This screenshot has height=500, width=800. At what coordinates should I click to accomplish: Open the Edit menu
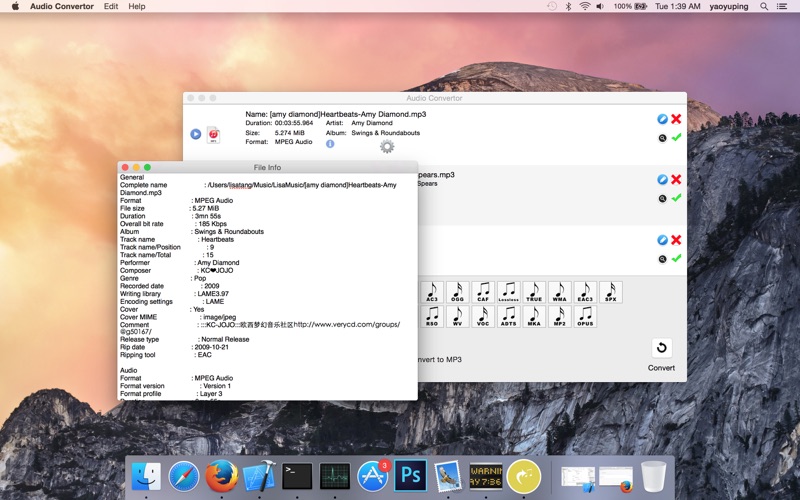[x=111, y=6]
